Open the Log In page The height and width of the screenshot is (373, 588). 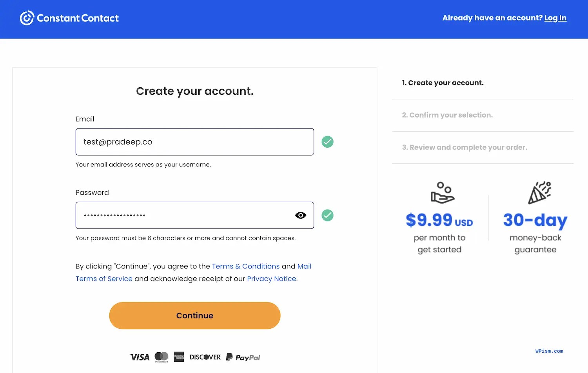click(555, 18)
